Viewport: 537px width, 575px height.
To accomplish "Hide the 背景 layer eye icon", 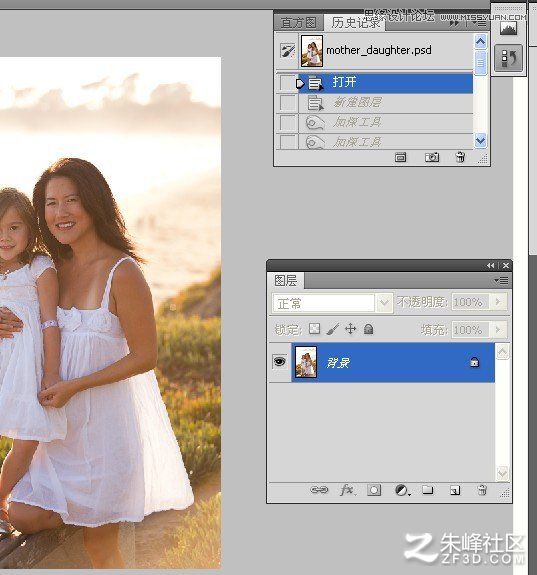I will (280, 362).
